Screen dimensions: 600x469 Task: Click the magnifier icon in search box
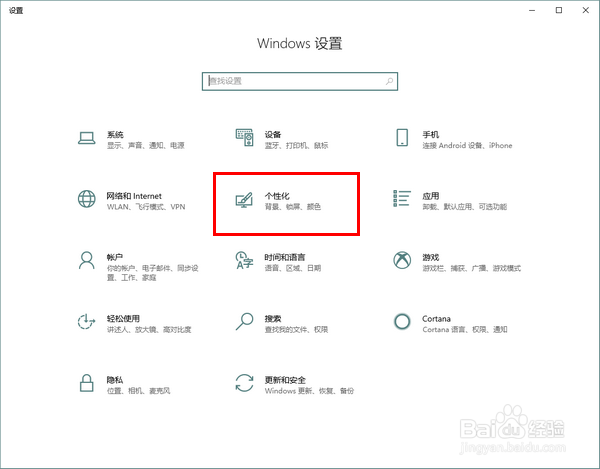[389, 81]
